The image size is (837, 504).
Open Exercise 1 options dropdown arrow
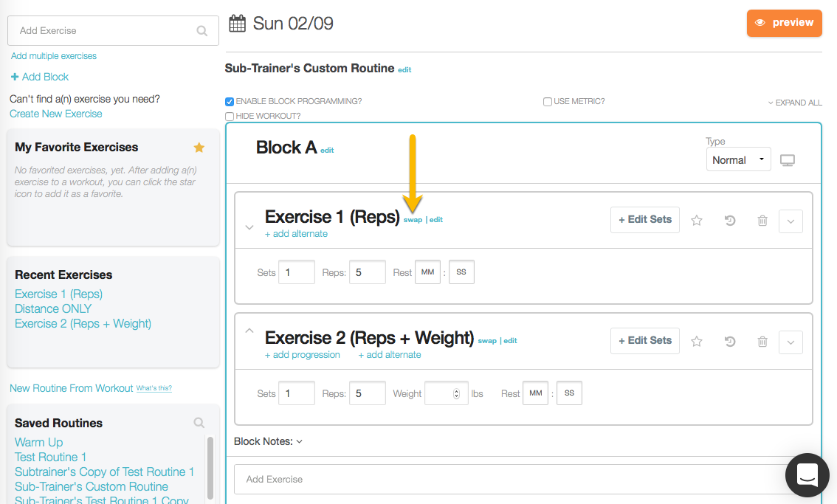(790, 221)
